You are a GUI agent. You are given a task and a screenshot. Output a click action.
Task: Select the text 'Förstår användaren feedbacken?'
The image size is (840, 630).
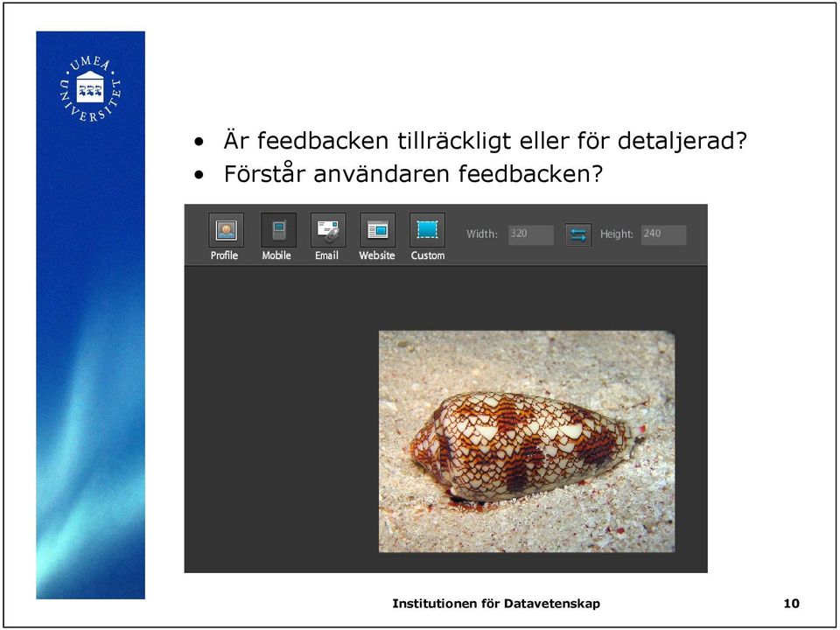click(x=413, y=173)
